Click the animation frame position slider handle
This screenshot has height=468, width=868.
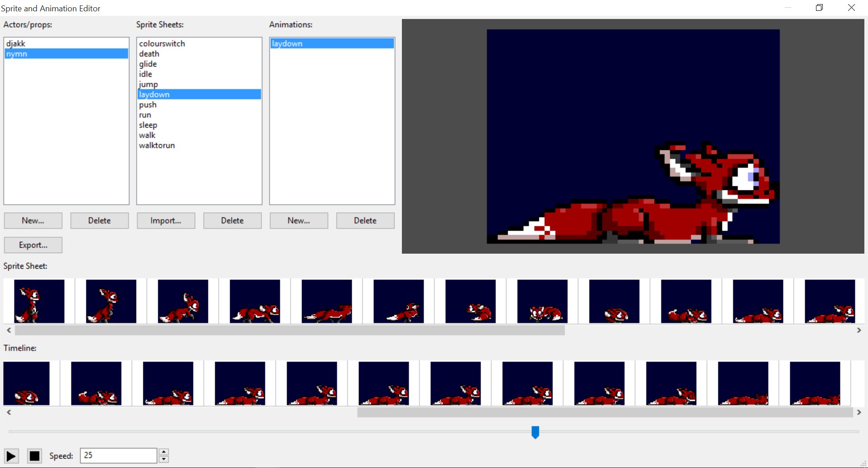(535, 432)
